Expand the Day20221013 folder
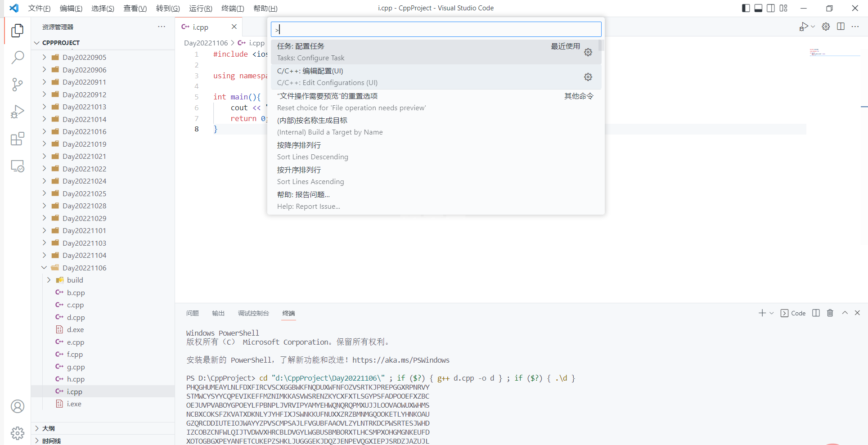Screen dimensions: 868x445 click(44, 107)
